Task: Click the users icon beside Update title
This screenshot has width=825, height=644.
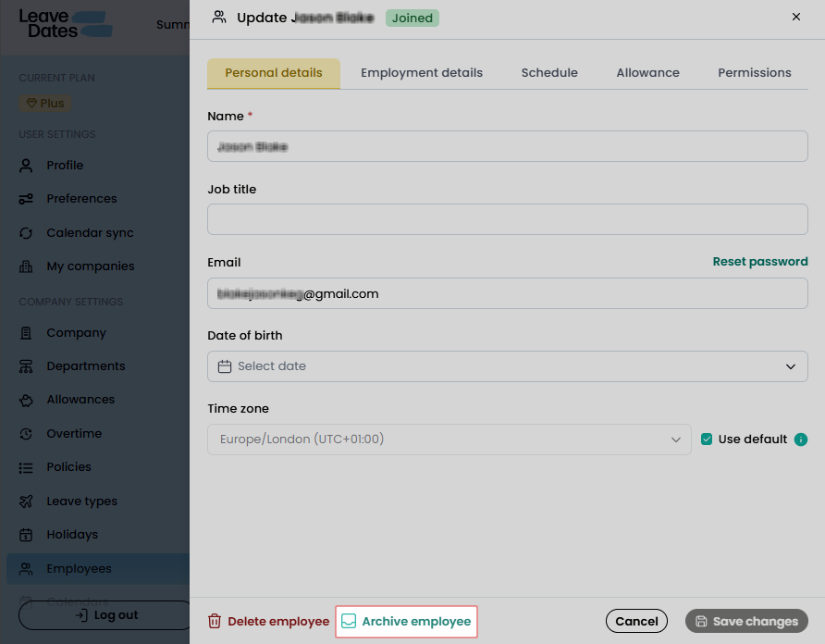Action: (219, 18)
